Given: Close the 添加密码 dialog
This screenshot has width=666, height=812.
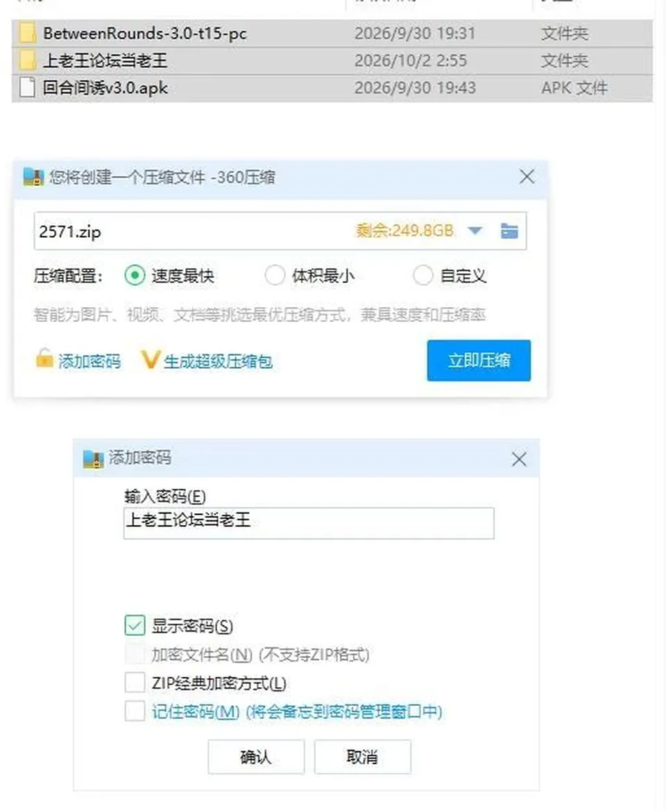Looking at the screenshot, I should point(519,459).
